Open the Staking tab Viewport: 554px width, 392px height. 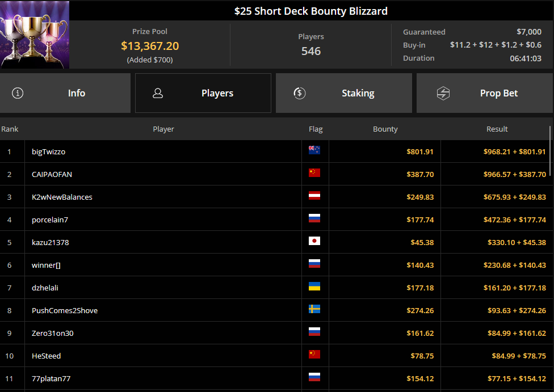(344, 93)
